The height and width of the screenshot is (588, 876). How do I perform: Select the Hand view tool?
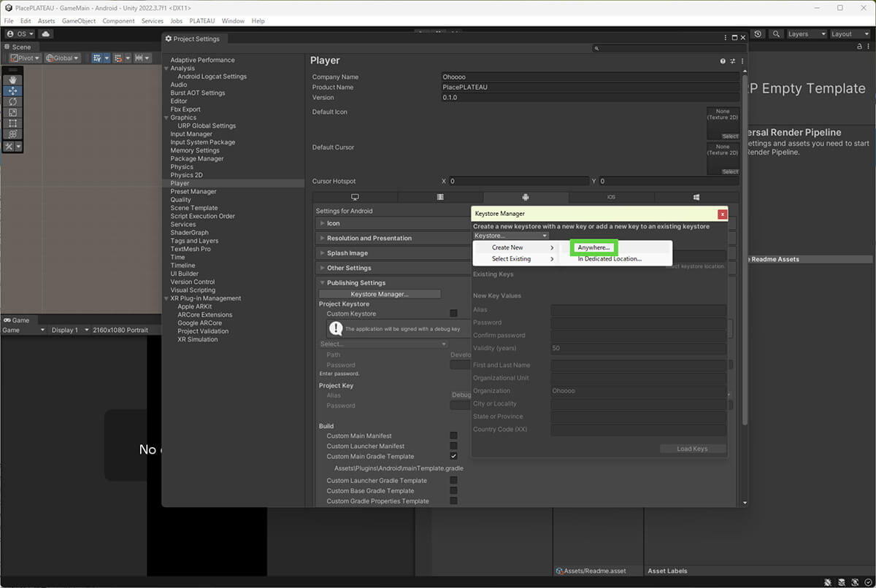[x=12, y=80]
